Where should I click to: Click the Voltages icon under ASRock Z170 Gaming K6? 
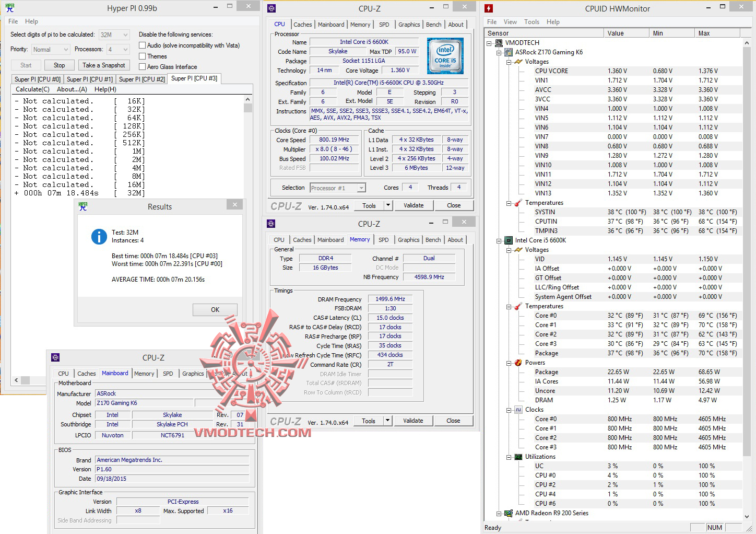click(518, 62)
